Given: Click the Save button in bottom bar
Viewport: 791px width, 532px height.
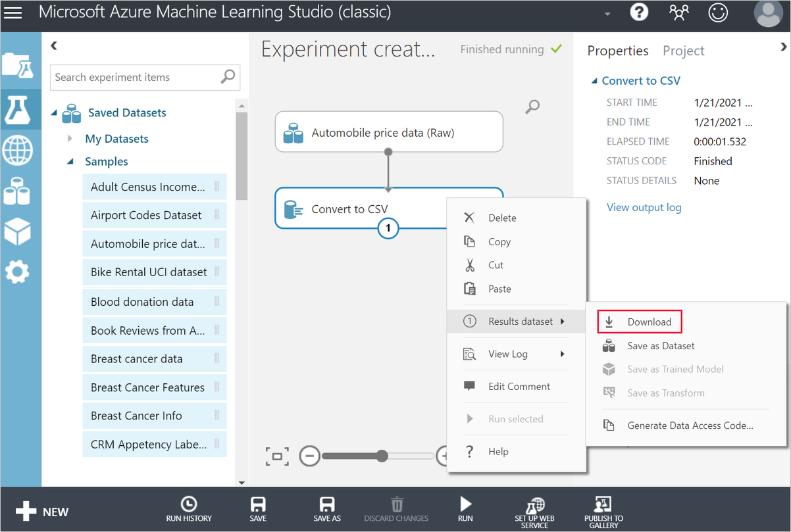Looking at the screenshot, I should [258, 509].
